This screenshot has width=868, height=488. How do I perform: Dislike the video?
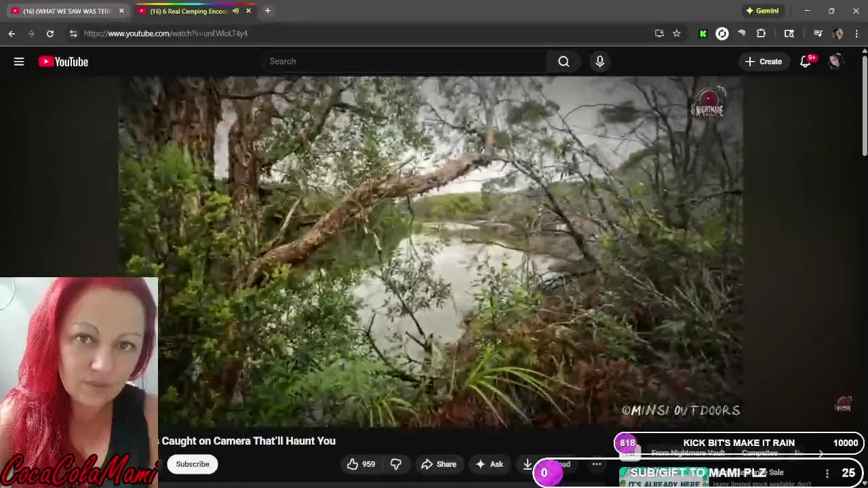(396, 464)
